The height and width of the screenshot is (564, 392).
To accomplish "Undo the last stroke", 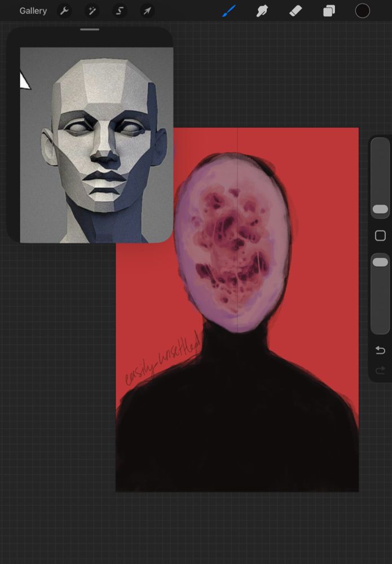I will pyautogui.click(x=380, y=350).
